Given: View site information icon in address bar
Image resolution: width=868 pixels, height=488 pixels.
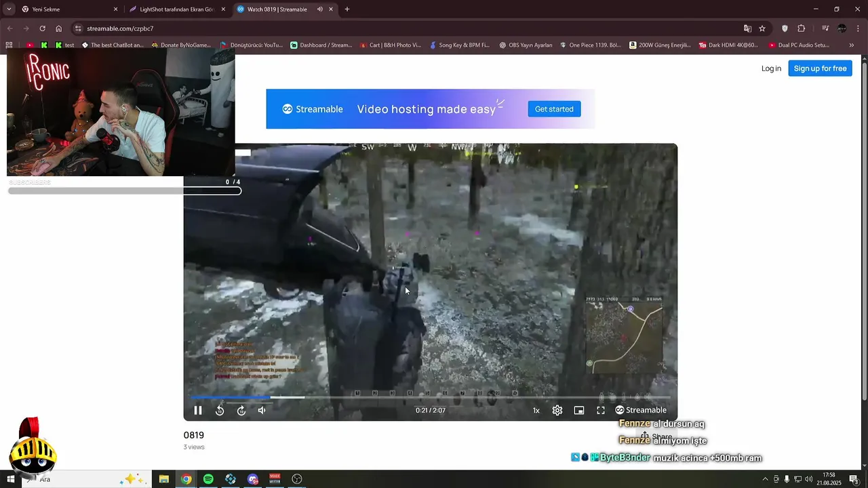Looking at the screenshot, I should [78, 28].
